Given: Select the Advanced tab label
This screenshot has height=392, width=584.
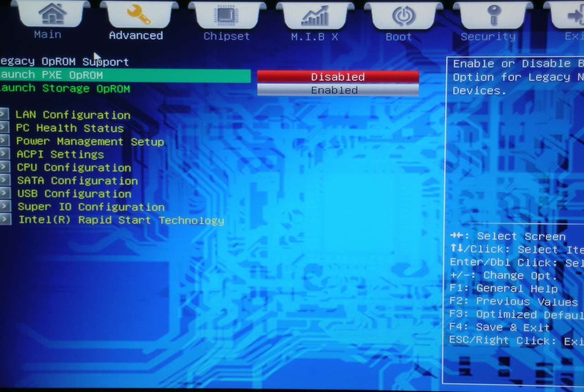Looking at the screenshot, I should pos(136,36).
